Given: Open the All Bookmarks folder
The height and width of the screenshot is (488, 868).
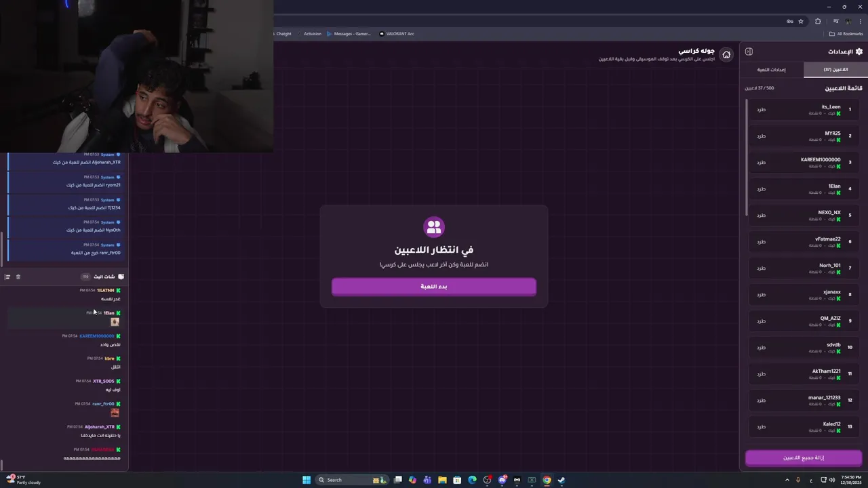Looking at the screenshot, I should click(846, 34).
